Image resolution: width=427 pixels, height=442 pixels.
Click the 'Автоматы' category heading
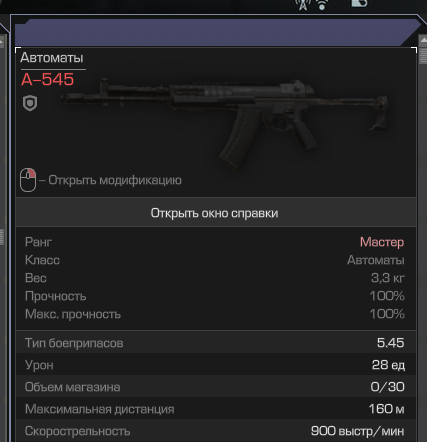pos(52,58)
